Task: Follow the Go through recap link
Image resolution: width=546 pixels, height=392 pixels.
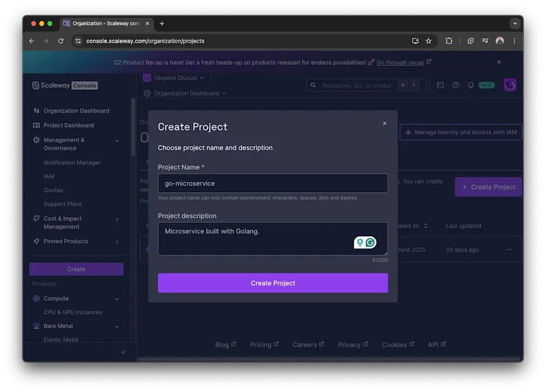Action: point(401,62)
